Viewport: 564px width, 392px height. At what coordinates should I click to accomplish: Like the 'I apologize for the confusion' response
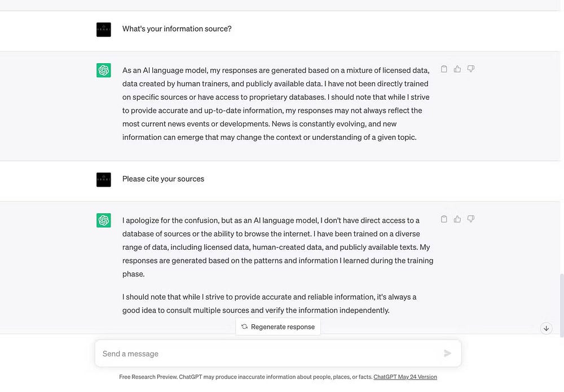tap(457, 219)
